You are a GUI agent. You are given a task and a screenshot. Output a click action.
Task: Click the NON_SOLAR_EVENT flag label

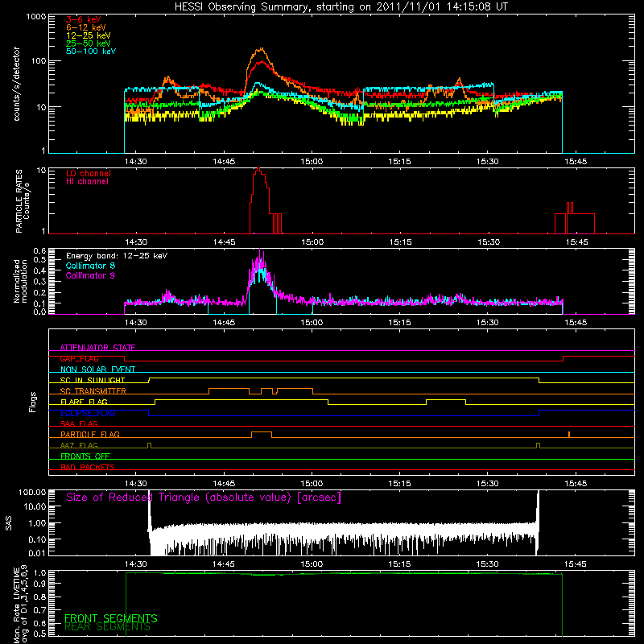(x=97, y=369)
